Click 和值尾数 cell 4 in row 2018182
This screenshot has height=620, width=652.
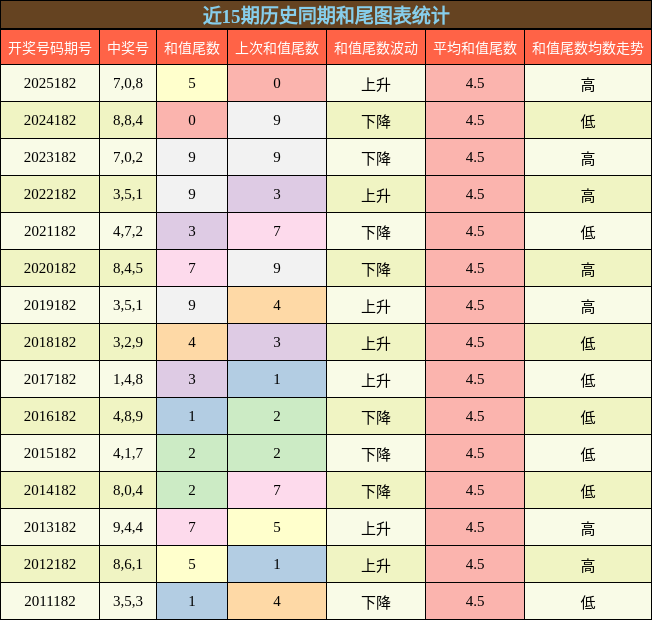[192, 342]
